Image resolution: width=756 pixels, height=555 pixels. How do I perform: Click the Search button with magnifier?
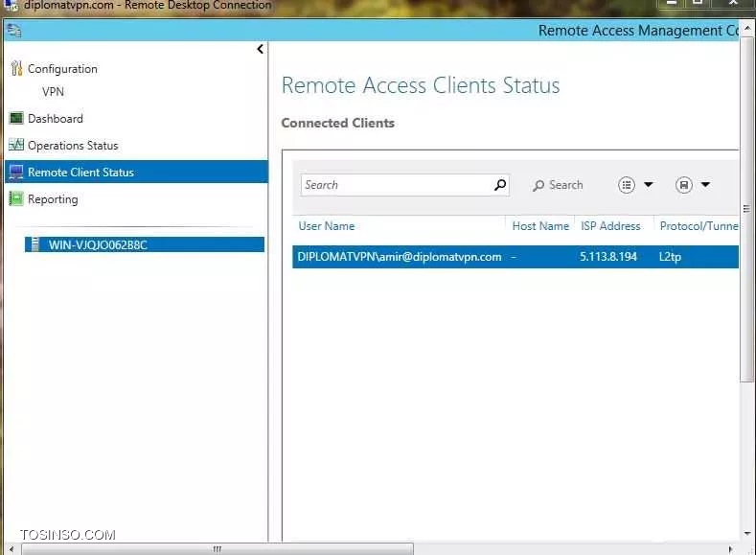[558, 185]
